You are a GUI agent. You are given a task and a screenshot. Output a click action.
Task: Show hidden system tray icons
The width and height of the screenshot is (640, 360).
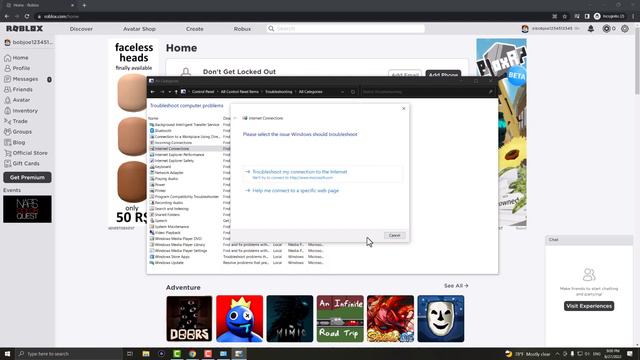(x=557, y=354)
